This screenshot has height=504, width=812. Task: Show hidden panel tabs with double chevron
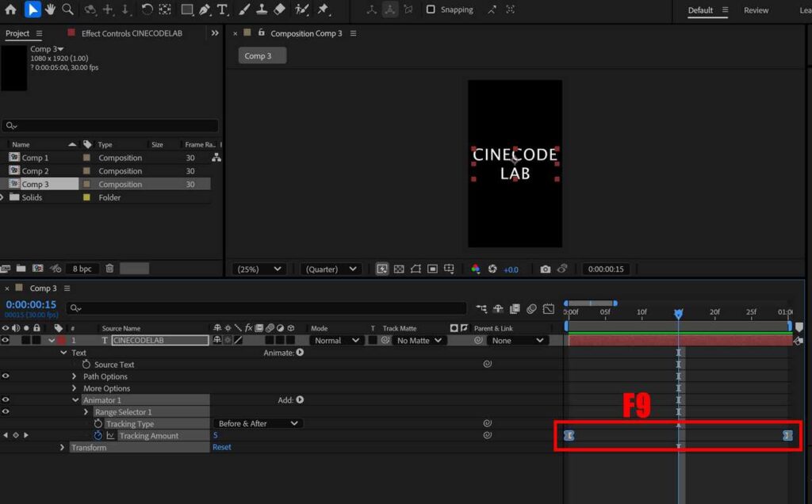tap(215, 33)
